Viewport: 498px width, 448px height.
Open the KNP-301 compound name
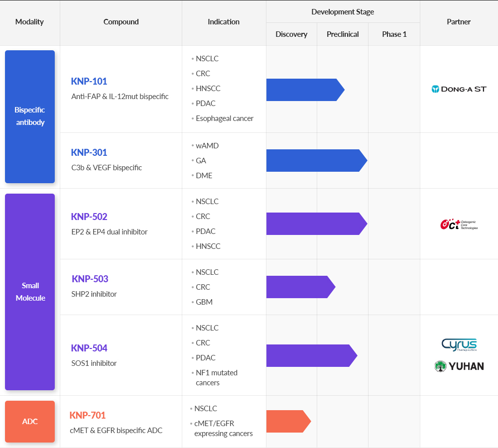click(89, 152)
